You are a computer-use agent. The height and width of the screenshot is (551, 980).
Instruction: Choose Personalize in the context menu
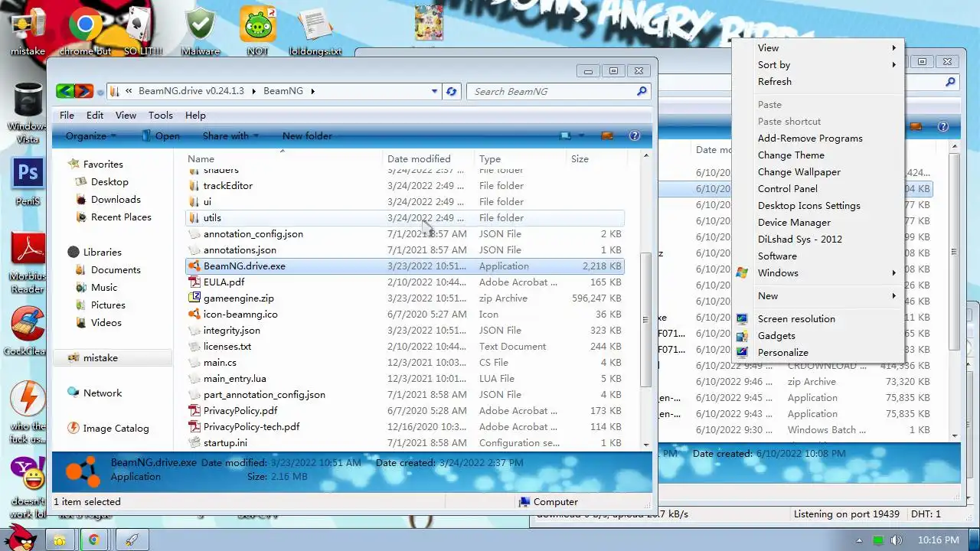[818, 352]
